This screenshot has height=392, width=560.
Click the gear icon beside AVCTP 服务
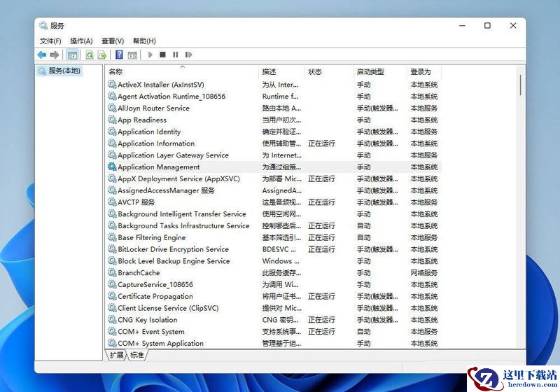(112, 202)
